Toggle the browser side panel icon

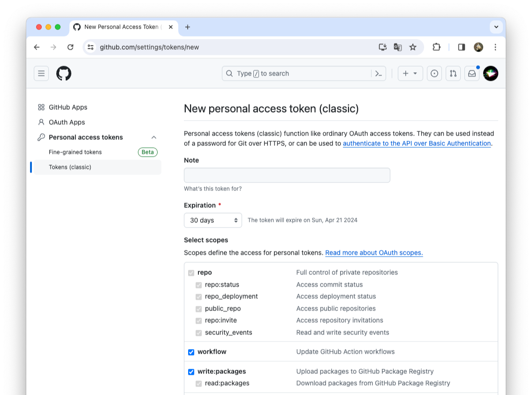tap(462, 47)
